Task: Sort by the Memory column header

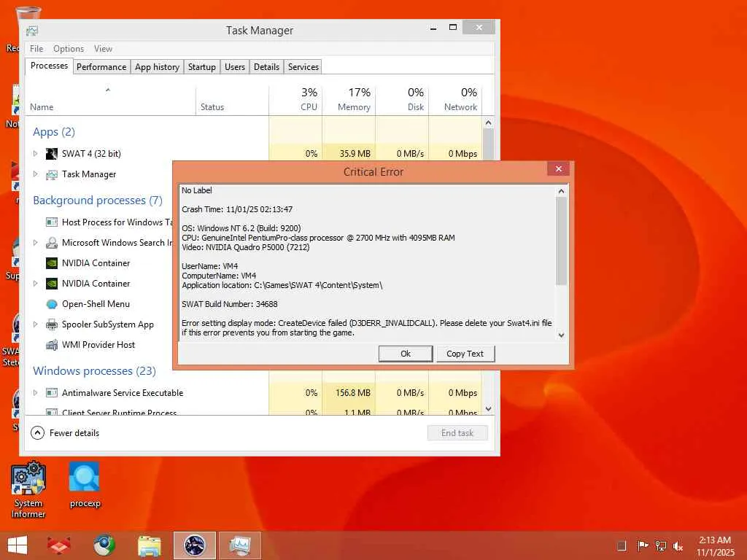Action: tap(349, 101)
